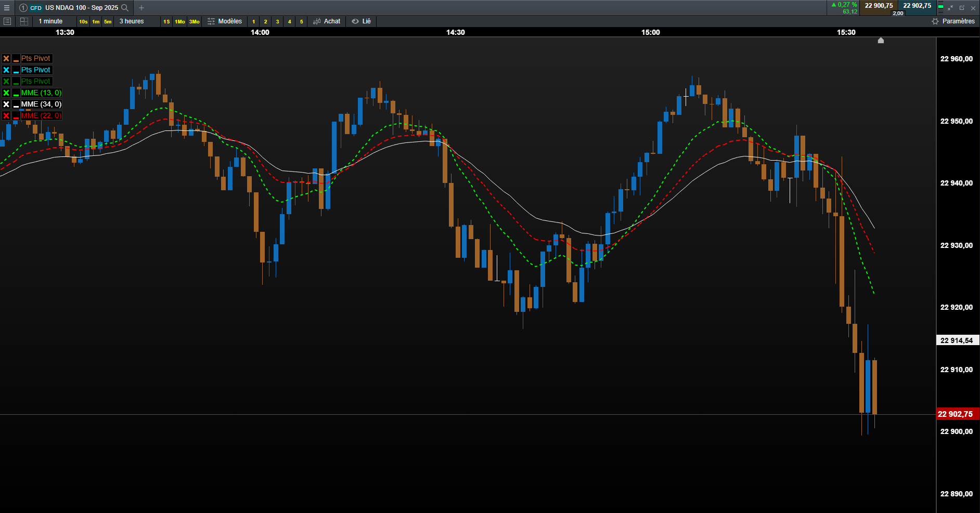The image size is (980, 513).
Task: Click the 15:00 time axis label
Action: (x=650, y=32)
